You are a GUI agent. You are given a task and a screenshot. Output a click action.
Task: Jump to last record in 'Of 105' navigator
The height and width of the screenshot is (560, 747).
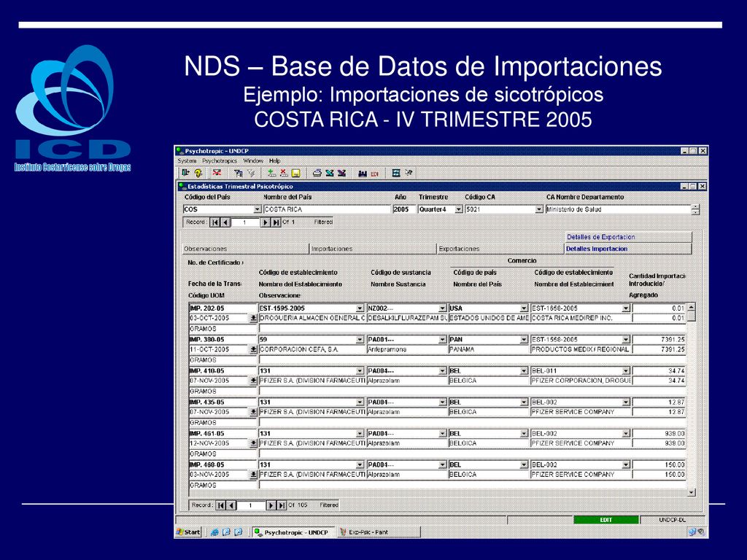[x=282, y=505]
